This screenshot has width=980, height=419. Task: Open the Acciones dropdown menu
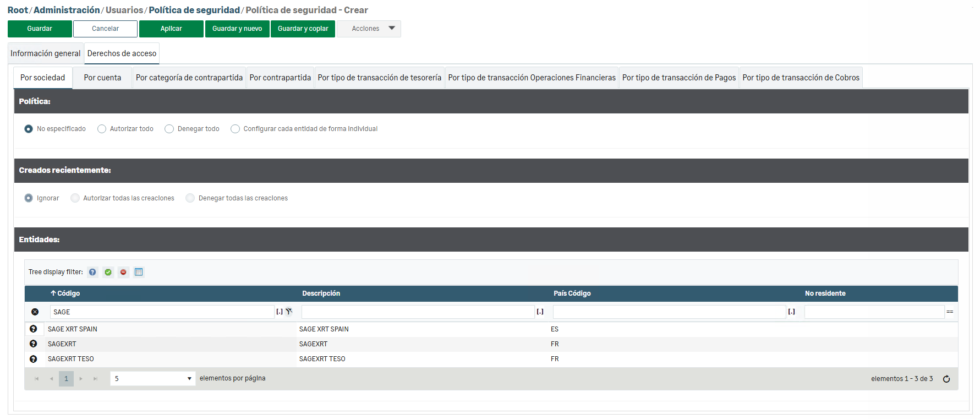coord(369,29)
